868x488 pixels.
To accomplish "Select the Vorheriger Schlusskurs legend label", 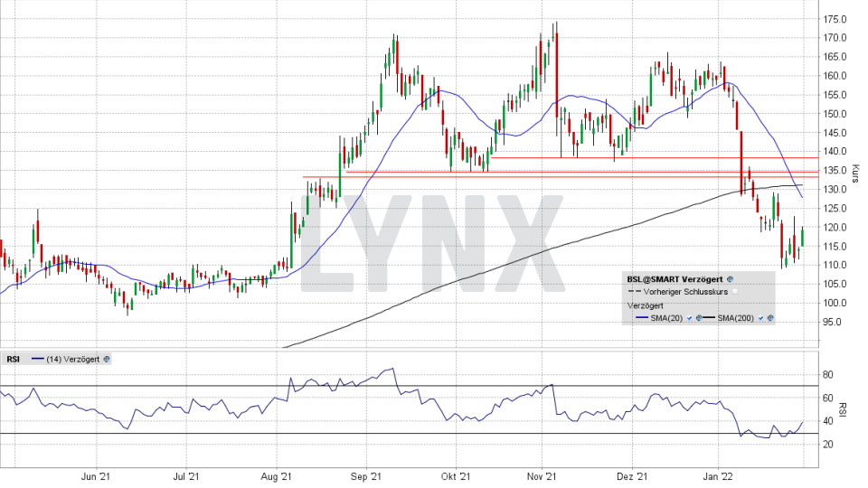I will [x=686, y=292].
